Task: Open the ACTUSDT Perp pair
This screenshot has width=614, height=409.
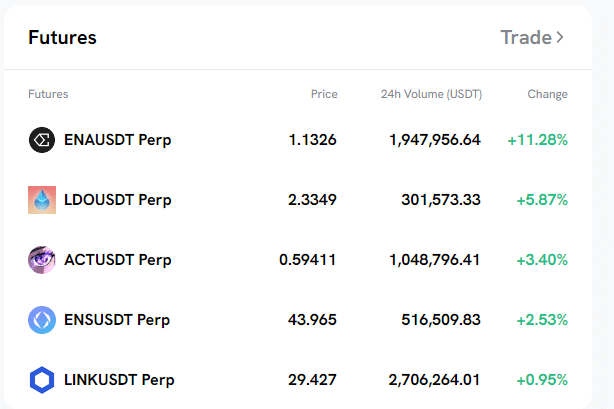Action: click(117, 260)
